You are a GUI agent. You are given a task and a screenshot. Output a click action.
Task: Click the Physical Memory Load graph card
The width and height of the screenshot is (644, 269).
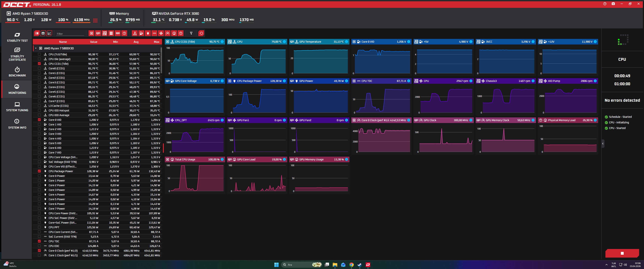[568, 136]
